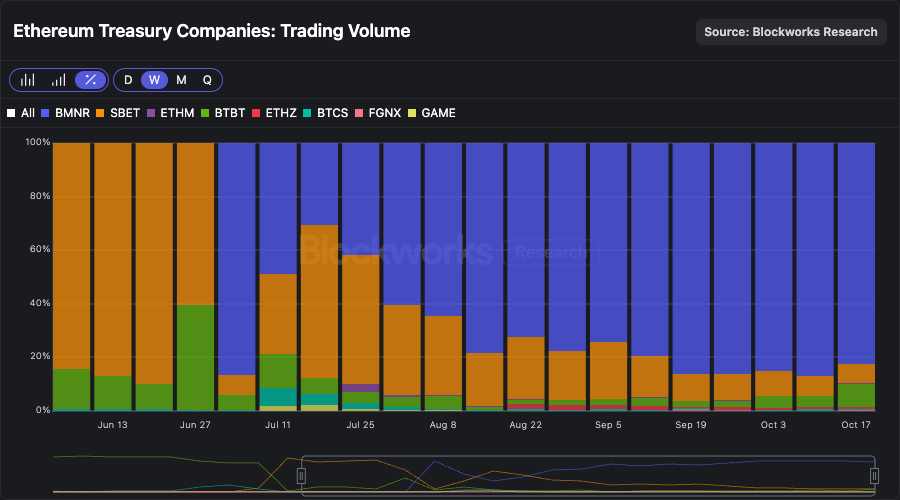Viewport: 900px width, 500px height.
Task: Select the weekly (W) interval
Action: [154, 80]
